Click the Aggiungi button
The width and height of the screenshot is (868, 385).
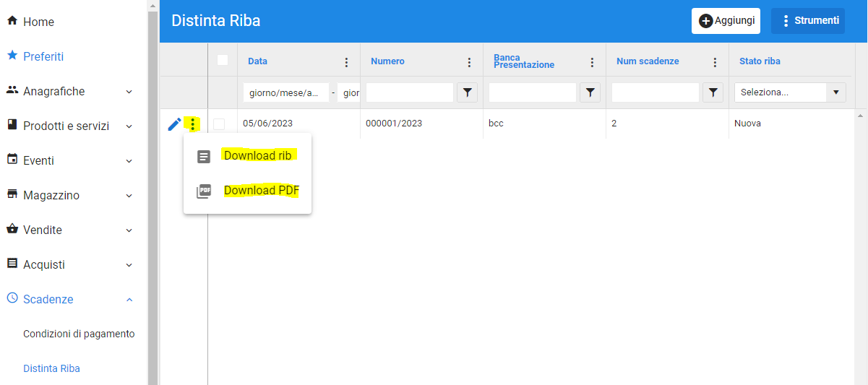(x=726, y=21)
